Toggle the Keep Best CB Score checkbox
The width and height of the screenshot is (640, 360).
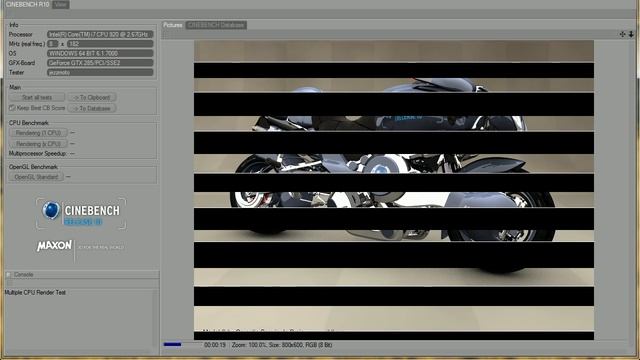click(12, 108)
